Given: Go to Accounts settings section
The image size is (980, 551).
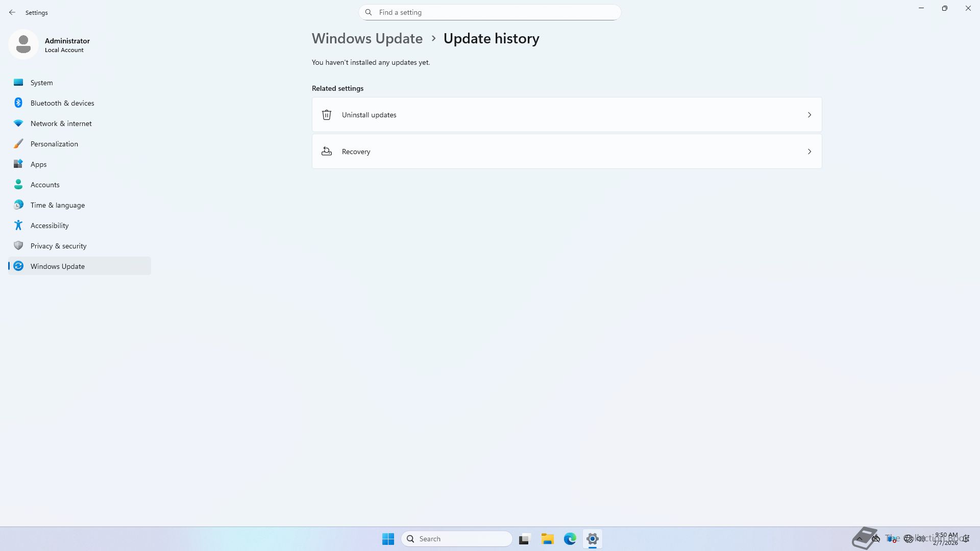Looking at the screenshot, I should coord(45,185).
